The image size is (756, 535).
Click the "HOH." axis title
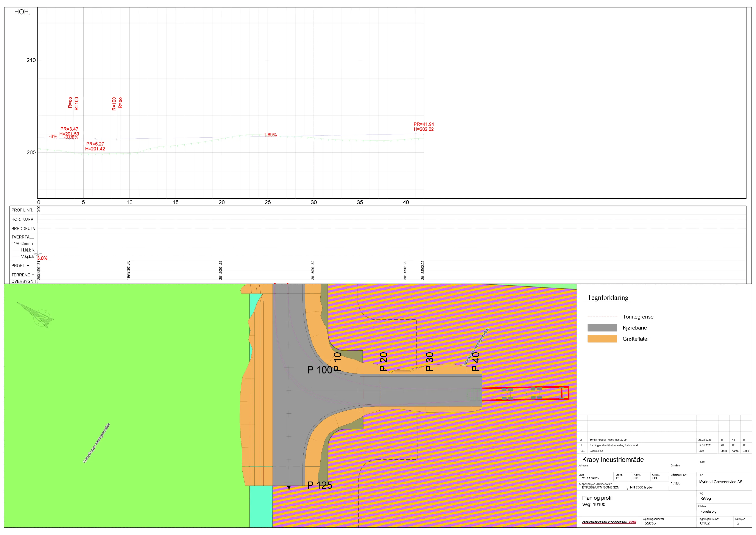tap(22, 12)
